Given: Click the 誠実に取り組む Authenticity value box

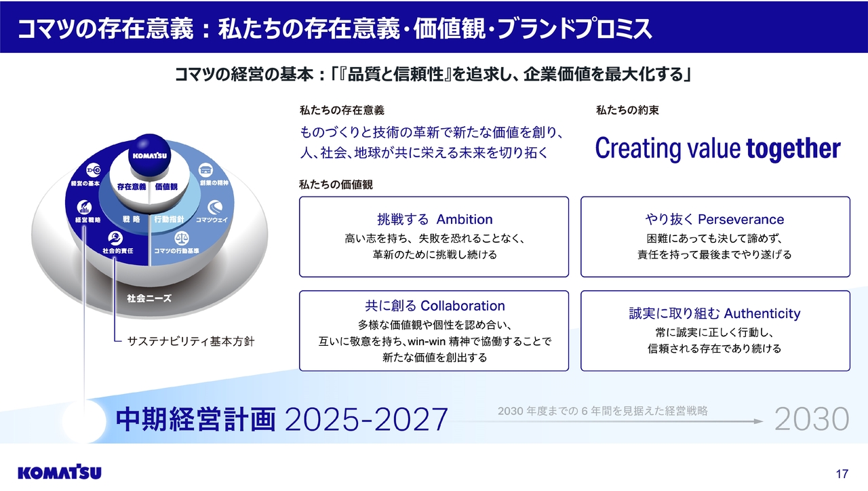Looking at the screenshot, I should pos(715,331).
